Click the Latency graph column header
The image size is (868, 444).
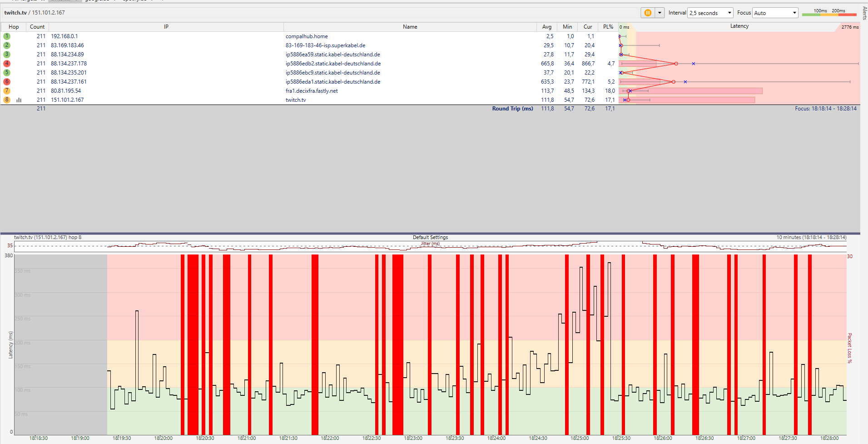(x=739, y=26)
